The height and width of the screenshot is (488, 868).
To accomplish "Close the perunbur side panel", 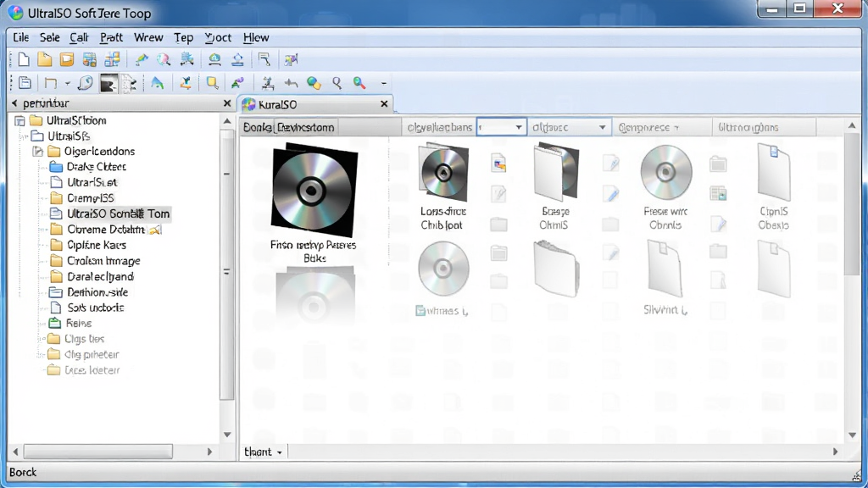I will pyautogui.click(x=227, y=103).
